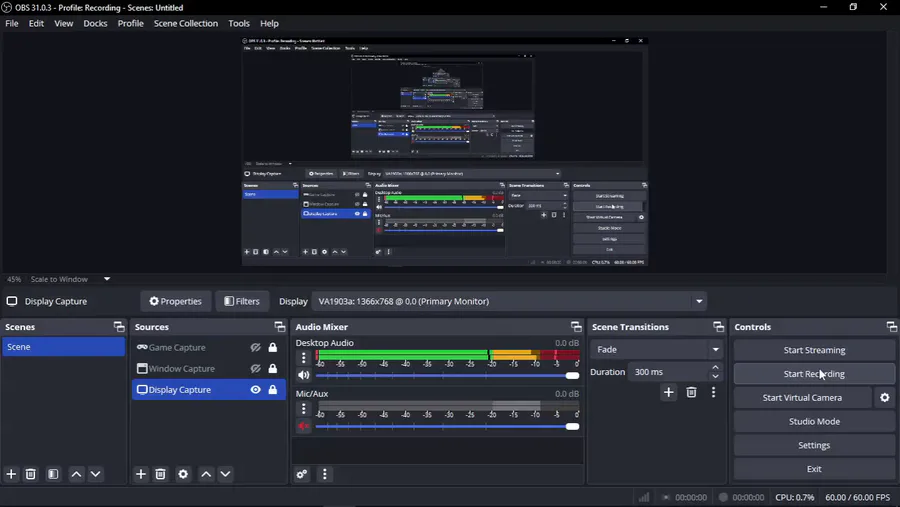The image size is (900, 507).
Task: Open scene filters icon in Scenes dock
Action: click(53, 474)
